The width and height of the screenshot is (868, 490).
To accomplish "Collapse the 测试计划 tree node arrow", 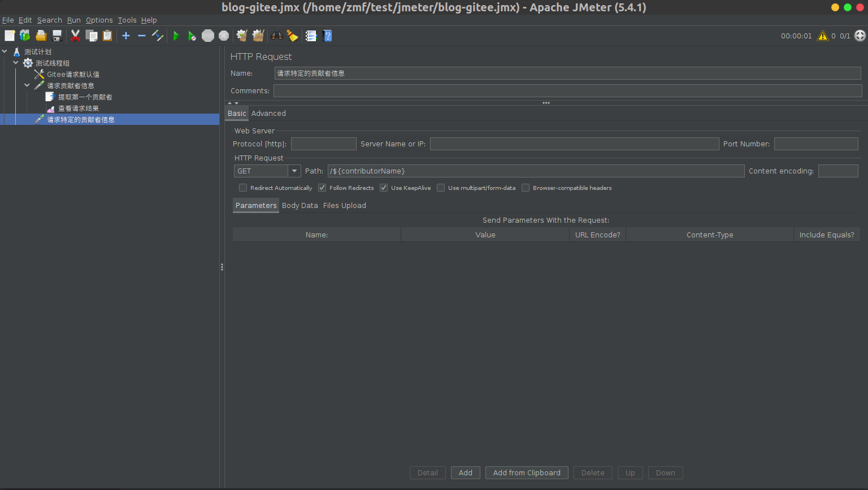I will coord(5,51).
